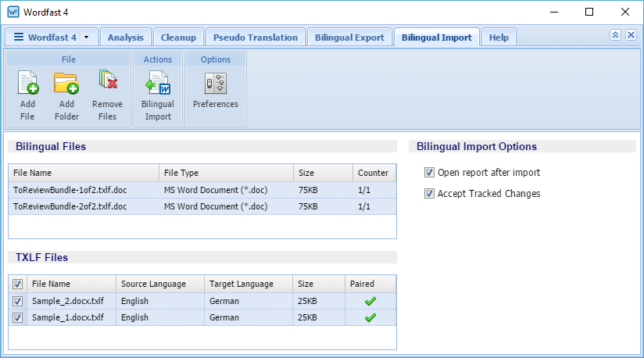Viewport: 644px width, 358px height.
Task: Close the tab with ribbon X icon
Action: point(631,35)
